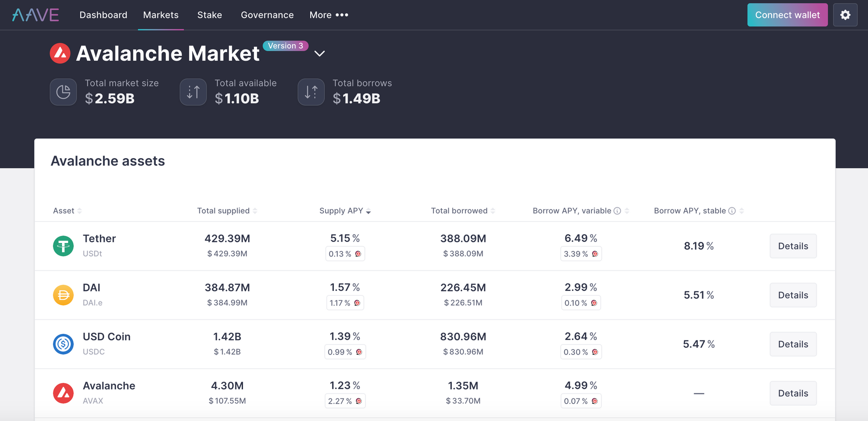Click the Borrow APY variable info icon
Image resolution: width=868 pixels, height=421 pixels.
pyautogui.click(x=617, y=211)
